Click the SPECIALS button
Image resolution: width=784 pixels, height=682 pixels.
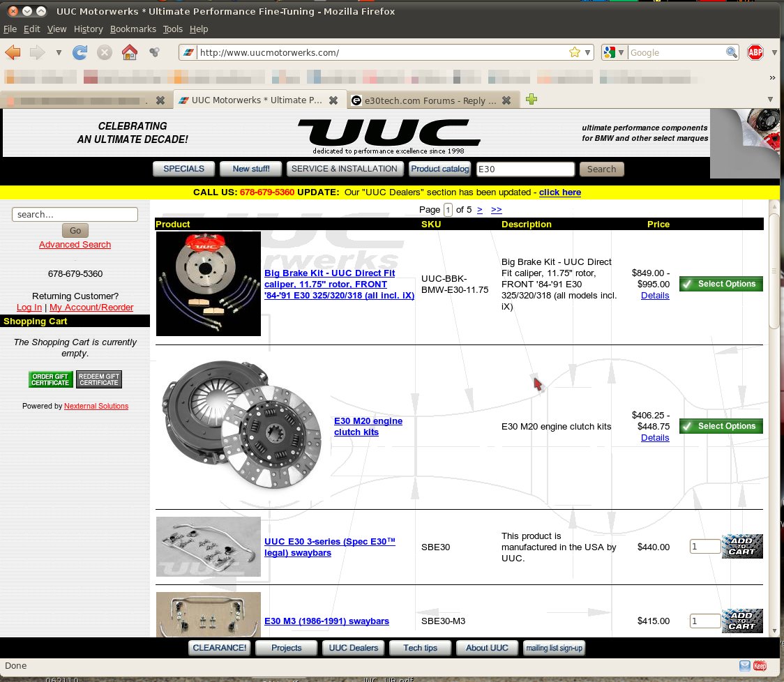pos(183,169)
